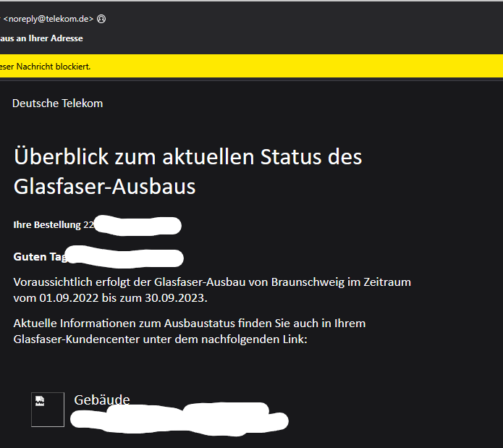This screenshot has height=448, width=503.
Task: Click the date range '01.09.2022 bis zum 30.09.2023'
Action: click(x=122, y=298)
